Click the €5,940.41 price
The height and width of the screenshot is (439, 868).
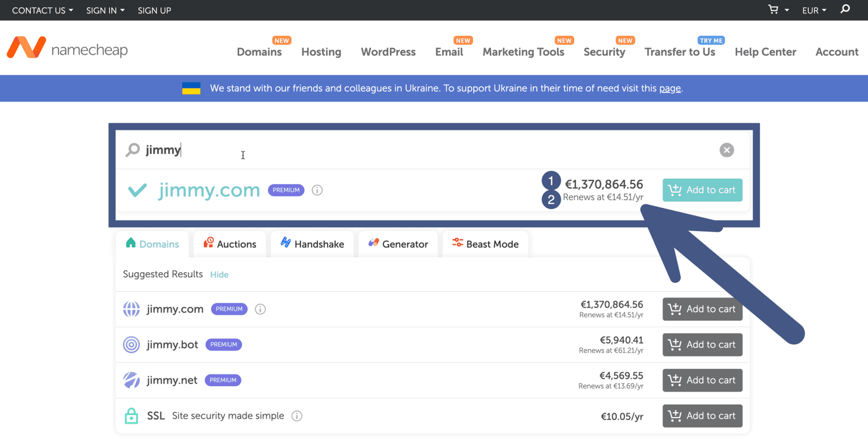622,340
